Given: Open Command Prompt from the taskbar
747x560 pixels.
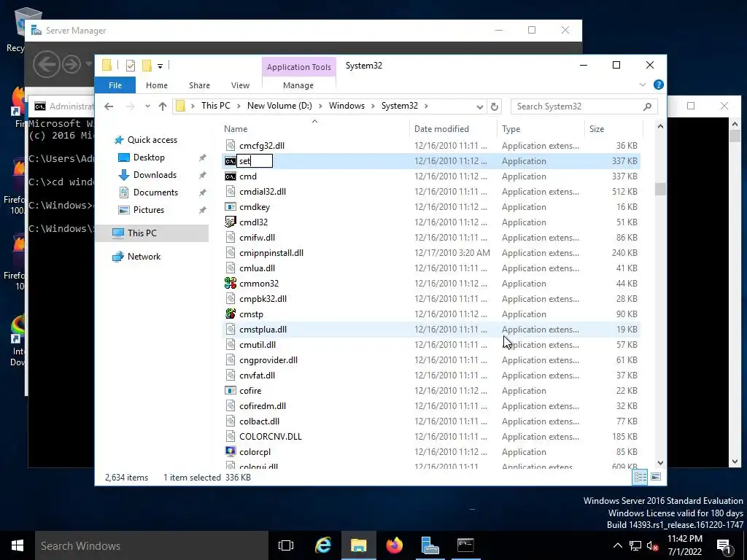Looking at the screenshot, I should point(465,545).
